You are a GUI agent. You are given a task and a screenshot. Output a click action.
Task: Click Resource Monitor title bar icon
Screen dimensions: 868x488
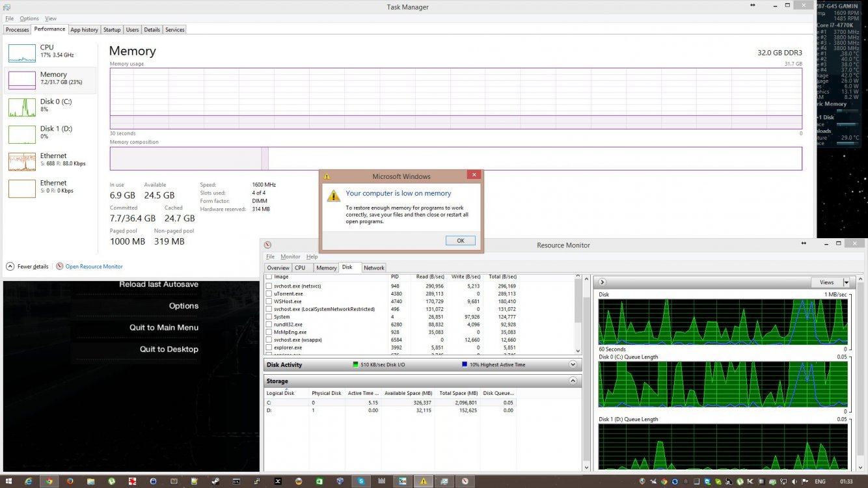267,245
